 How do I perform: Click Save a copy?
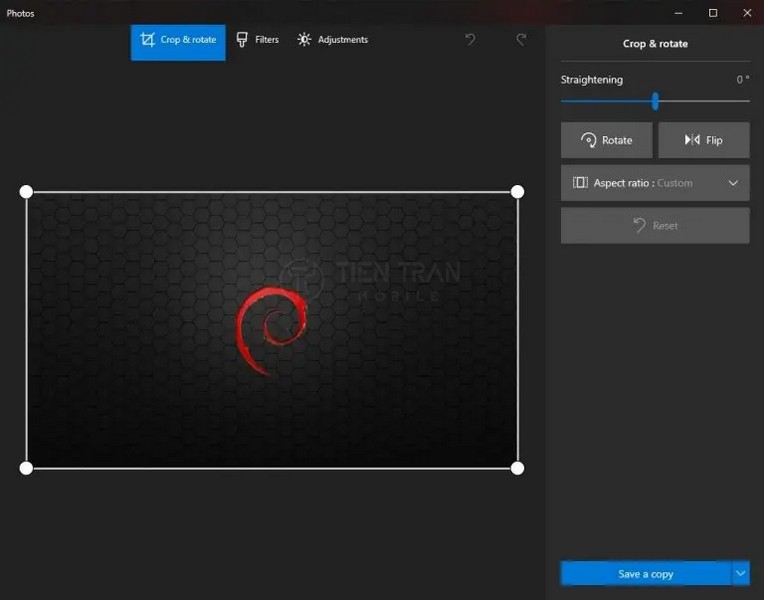[x=645, y=573]
